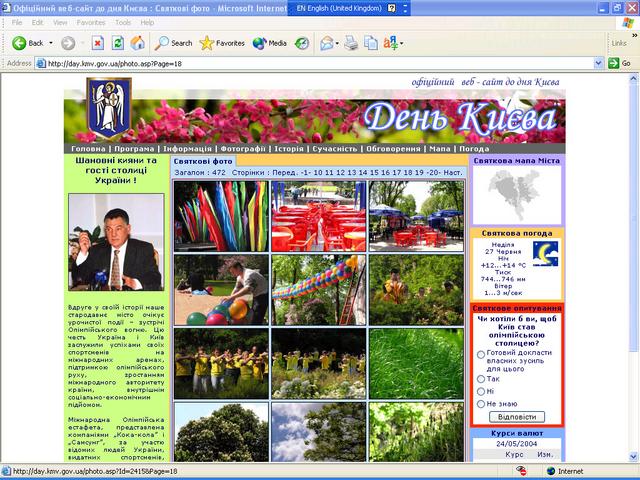
Task: Click the Edit/copy pages toolbar icon
Action: tap(371, 43)
